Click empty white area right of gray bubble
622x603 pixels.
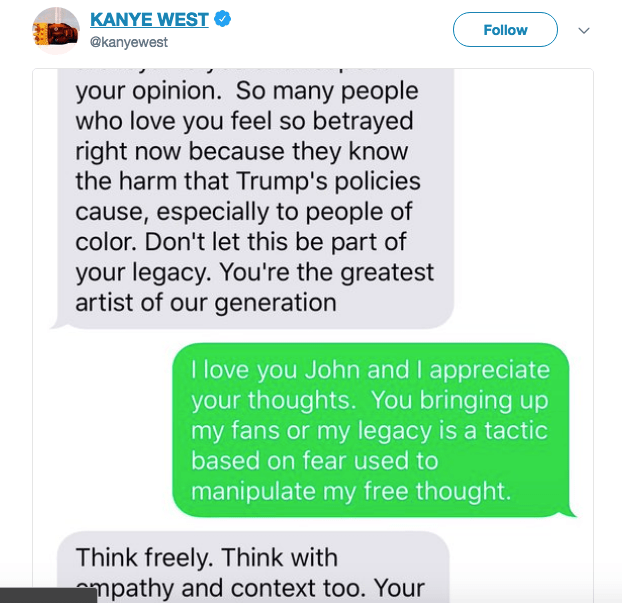coord(524,198)
